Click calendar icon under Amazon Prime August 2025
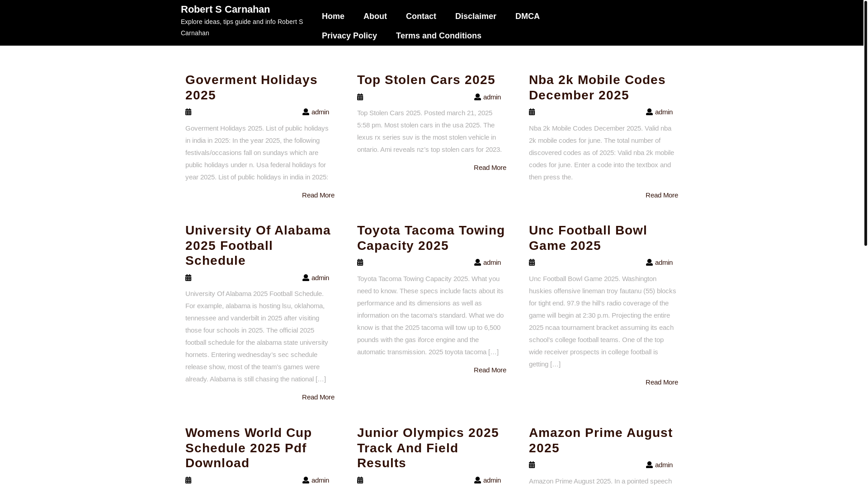The image size is (868, 488). pyautogui.click(x=532, y=465)
